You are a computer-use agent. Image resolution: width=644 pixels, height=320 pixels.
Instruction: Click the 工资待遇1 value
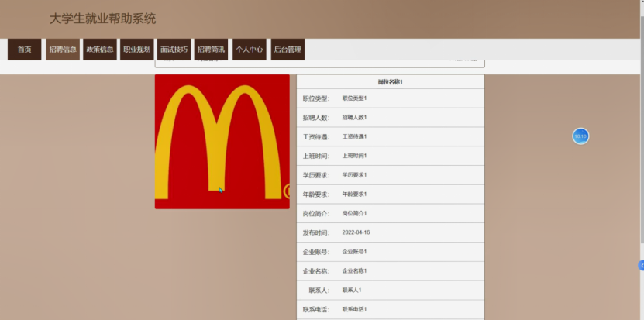click(x=354, y=137)
